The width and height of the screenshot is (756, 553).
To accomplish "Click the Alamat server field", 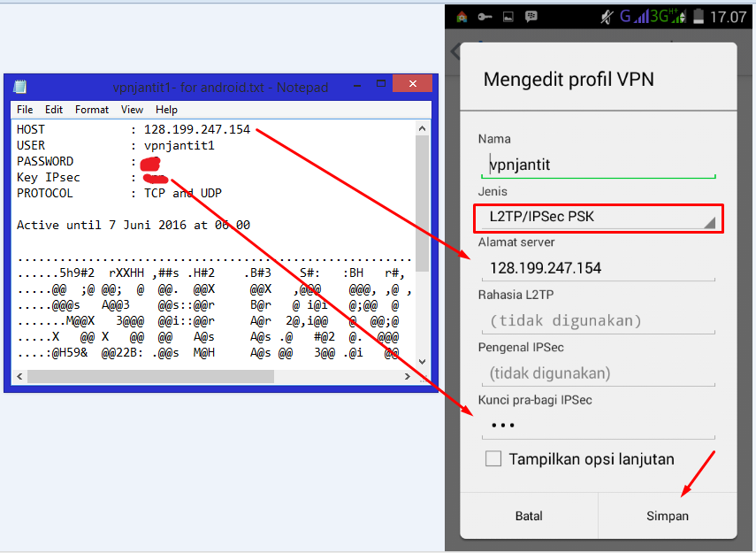I will [598, 268].
